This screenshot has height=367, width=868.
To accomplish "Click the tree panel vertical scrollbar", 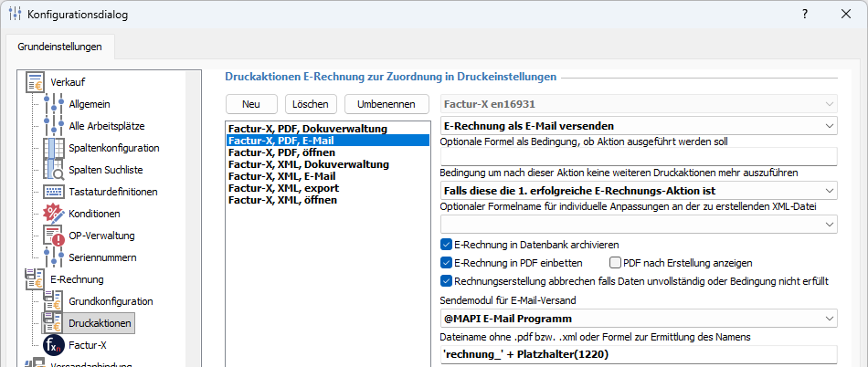I will click(194, 218).
